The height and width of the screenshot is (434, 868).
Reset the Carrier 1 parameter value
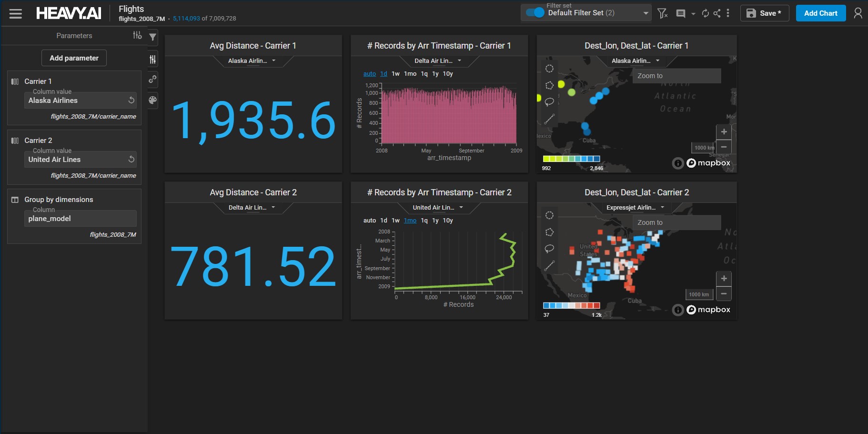131,100
